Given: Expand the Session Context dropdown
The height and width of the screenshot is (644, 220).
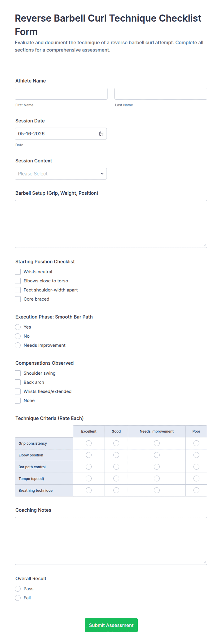Looking at the screenshot, I should click(x=61, y=174).
